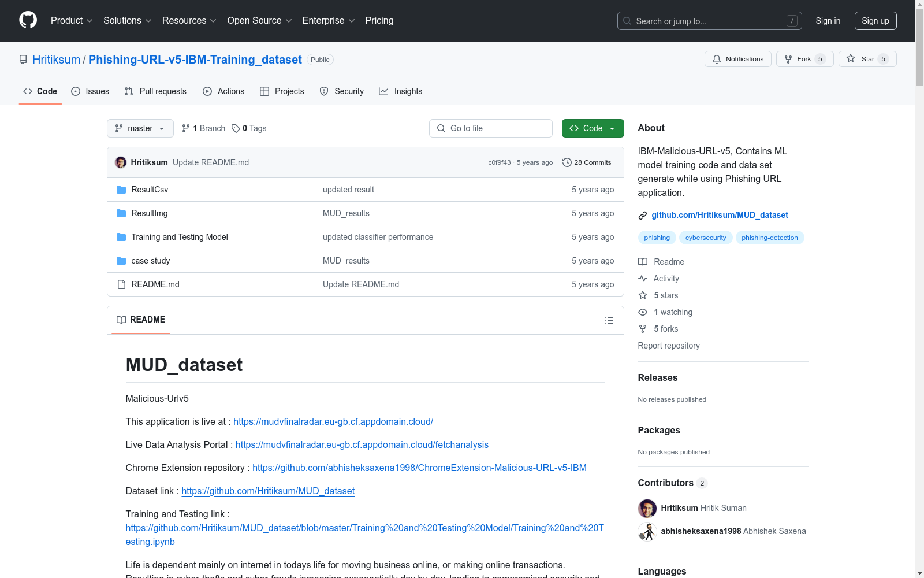
Task: Click the case study folder icon
Action: (121, 261)
